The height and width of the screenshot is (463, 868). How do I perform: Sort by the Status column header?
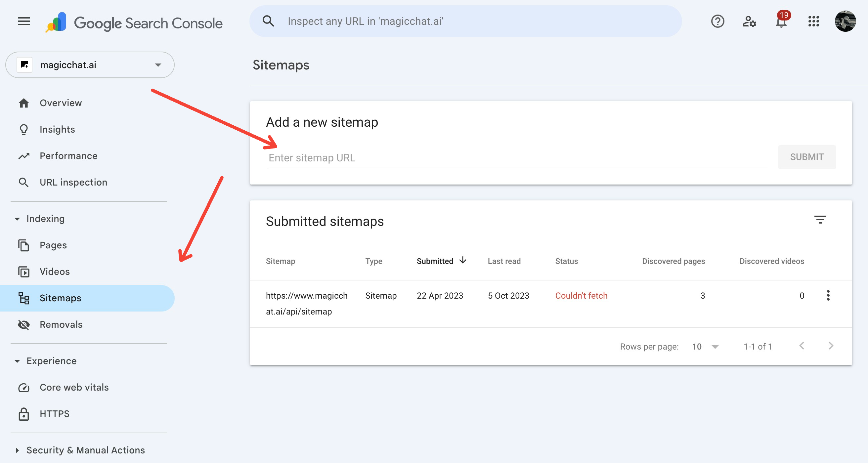(566, 261)
